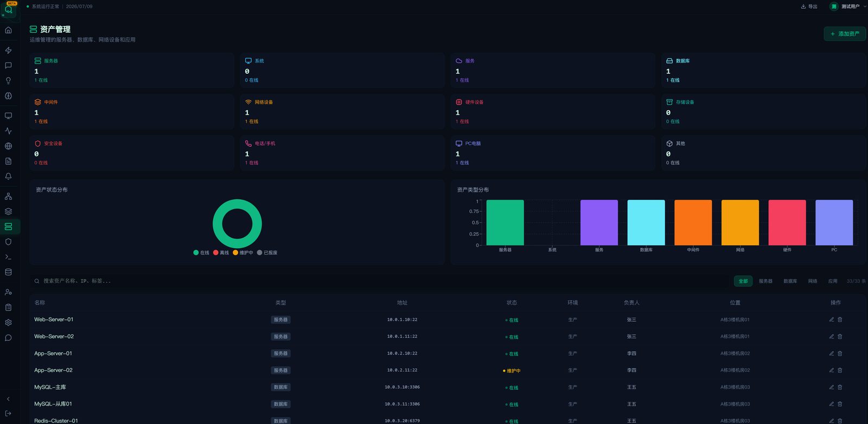Screen dimensions: 868x424
Task: Click the stacked layers sidebar icon
Action: tap(8, 212)
